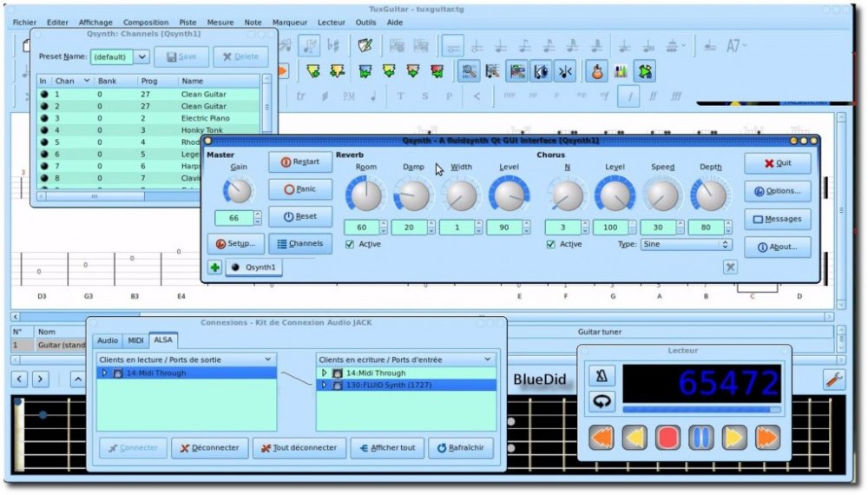Toggle the In indicator for channel 8
The image size is (868, 495).
click(x=44, y=178)
